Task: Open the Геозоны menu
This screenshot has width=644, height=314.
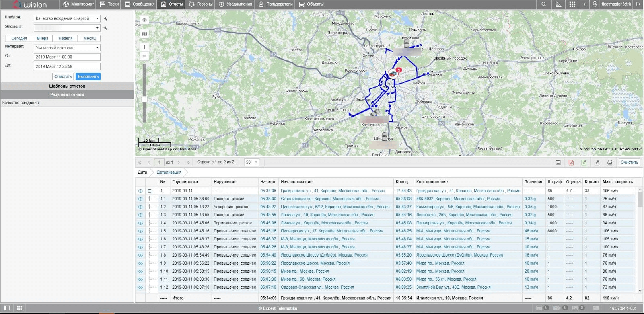Action: [x=201, y=4]
